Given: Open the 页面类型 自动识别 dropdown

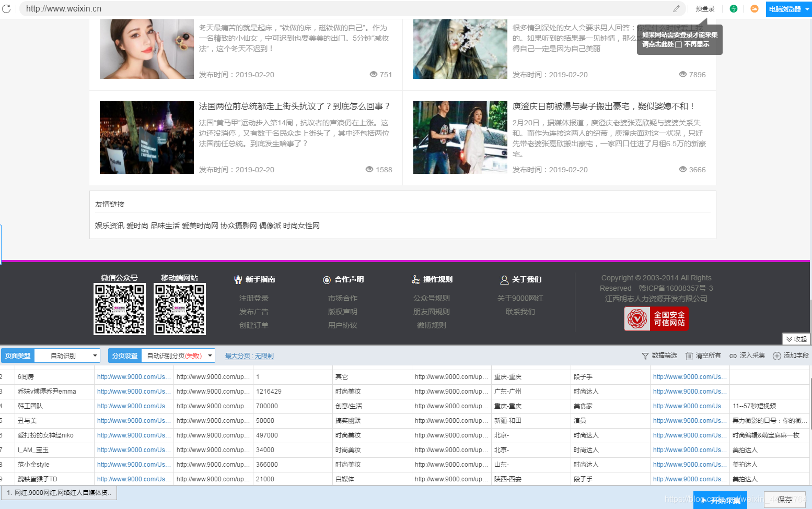Looking at the screenshot, I should (x=67, y=356).
